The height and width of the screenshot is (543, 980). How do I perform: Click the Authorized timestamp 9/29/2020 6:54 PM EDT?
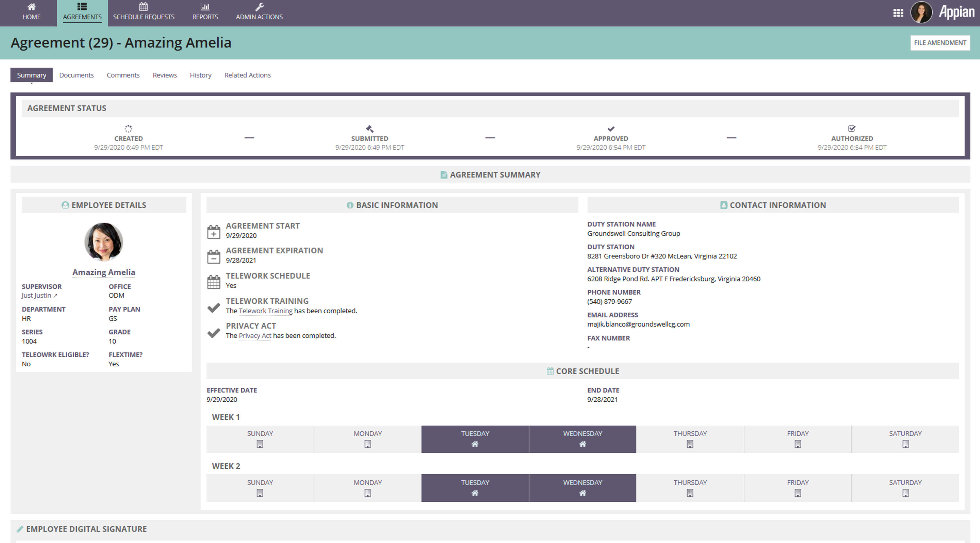point(852,147)
